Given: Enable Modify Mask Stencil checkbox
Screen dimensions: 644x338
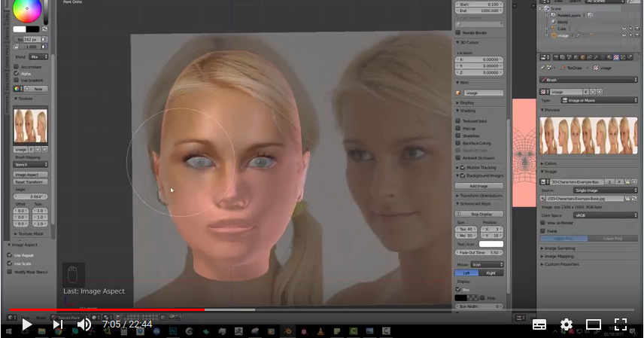Looking at the screenshot, I should pos(10,272).
